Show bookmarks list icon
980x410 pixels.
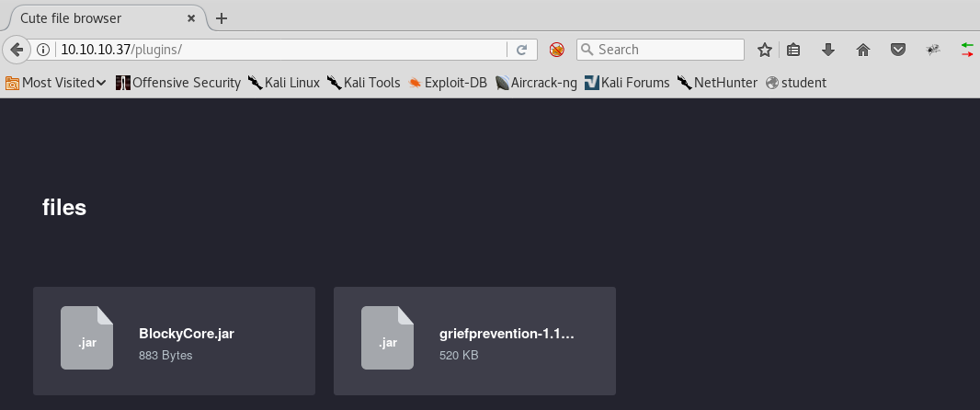(x=794, y=50)
